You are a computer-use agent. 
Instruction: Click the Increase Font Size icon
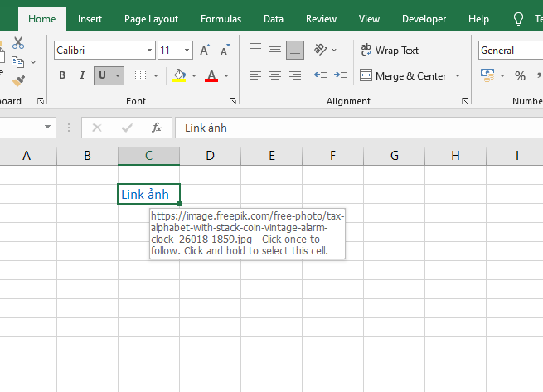[205, 51]
